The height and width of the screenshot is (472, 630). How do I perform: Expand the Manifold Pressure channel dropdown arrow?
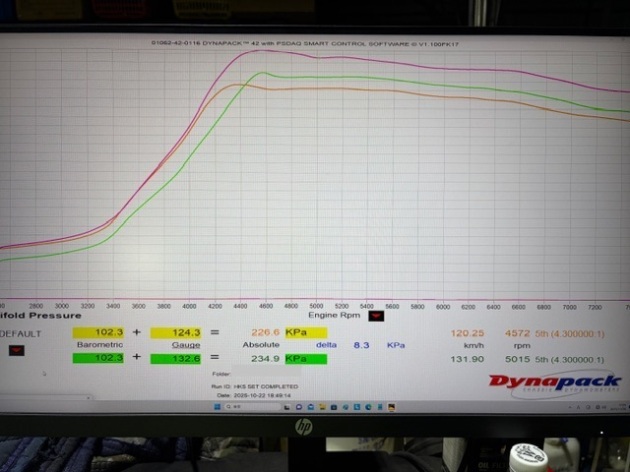click(16, 351)
